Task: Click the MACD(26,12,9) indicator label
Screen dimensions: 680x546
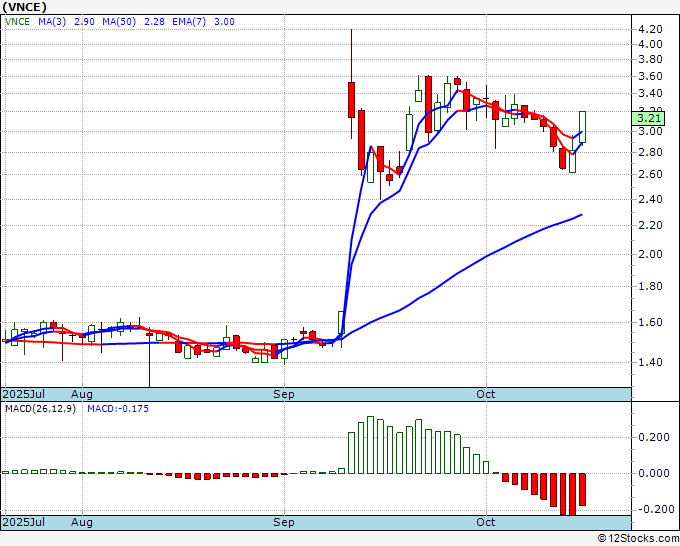Action: (40, 409)
